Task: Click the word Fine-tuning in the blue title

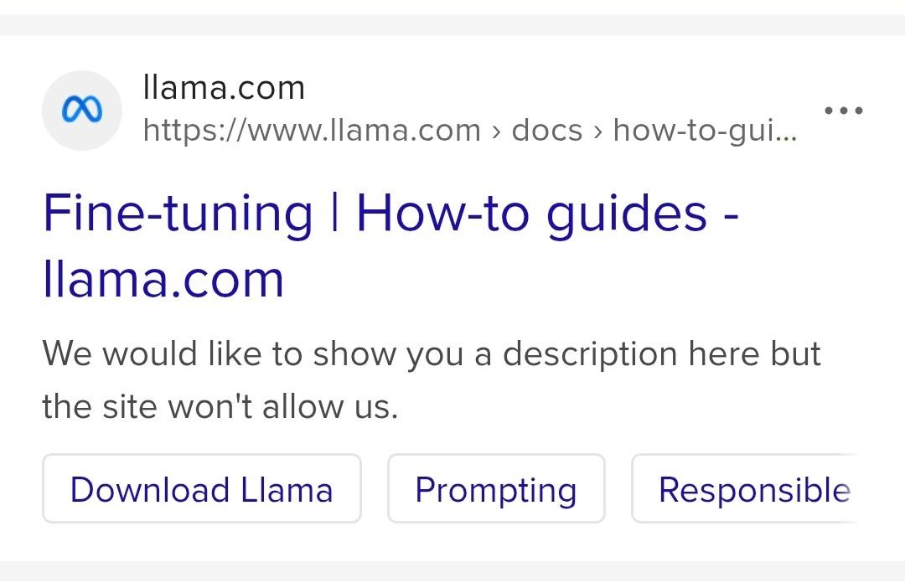Action: pos(178,214)
